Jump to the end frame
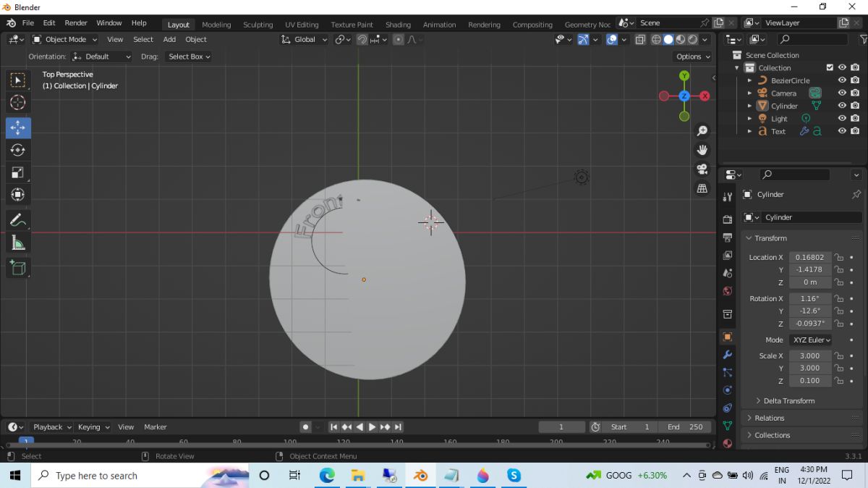Image resolution: width=868 pixels, height=488 pixels. 398,427
